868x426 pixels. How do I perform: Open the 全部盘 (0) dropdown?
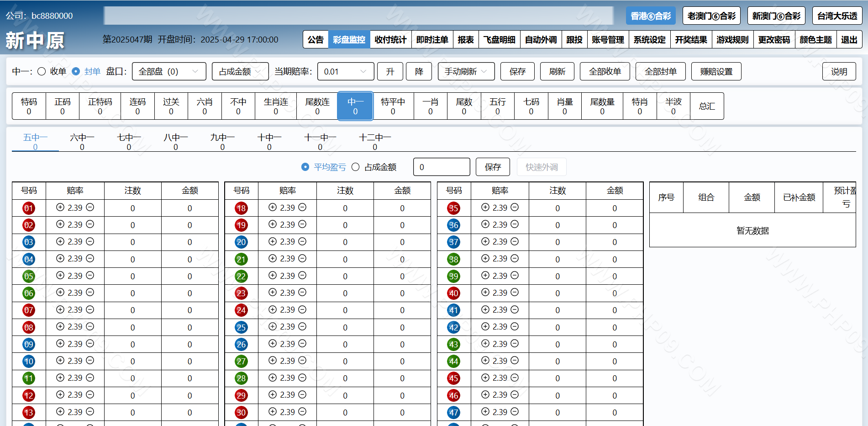[169, 71]
